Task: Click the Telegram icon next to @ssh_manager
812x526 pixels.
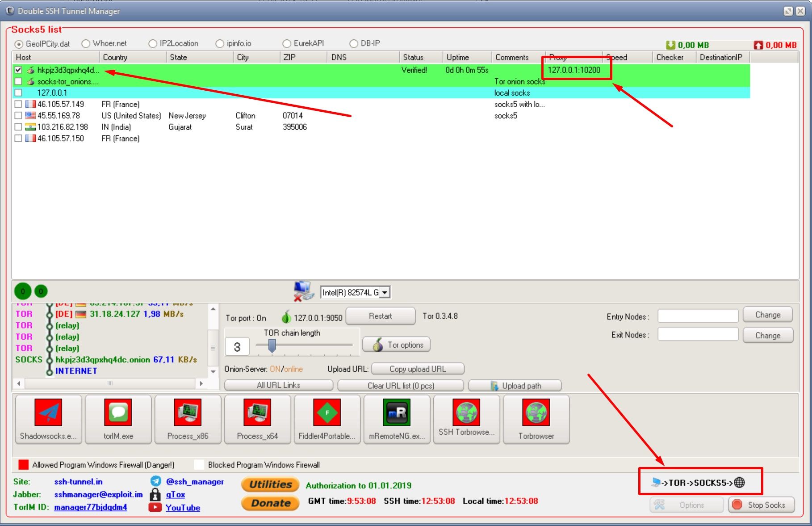Action: point(155,481)
